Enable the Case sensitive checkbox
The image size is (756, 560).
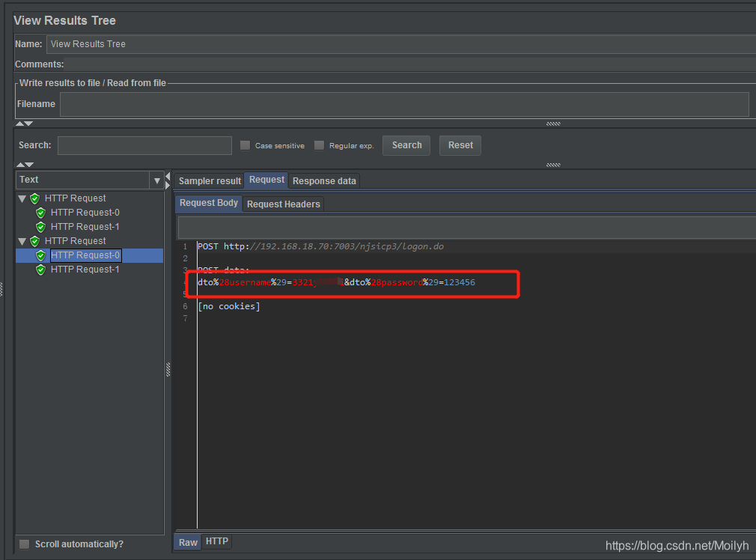tap(245, 145)
